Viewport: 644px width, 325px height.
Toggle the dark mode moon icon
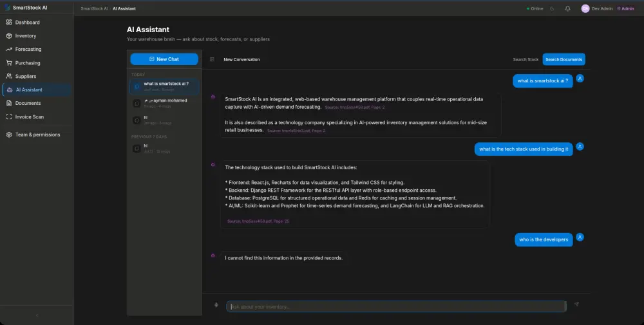552,8
